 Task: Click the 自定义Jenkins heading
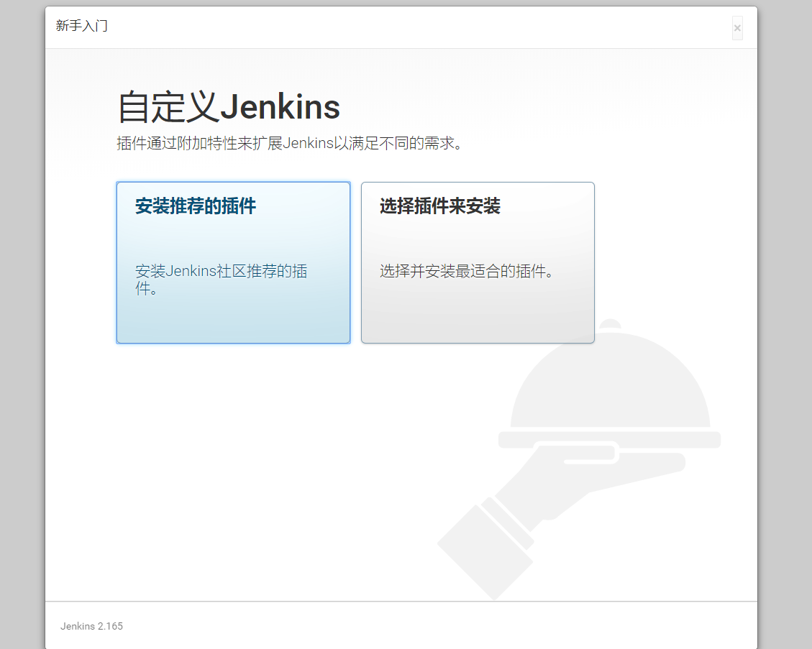click(x=229, y=107)
